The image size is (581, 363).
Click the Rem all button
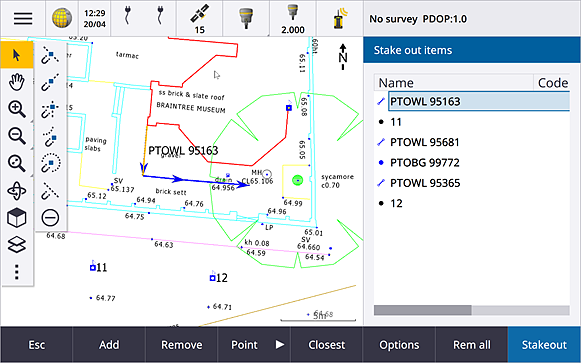coord(472,345)
